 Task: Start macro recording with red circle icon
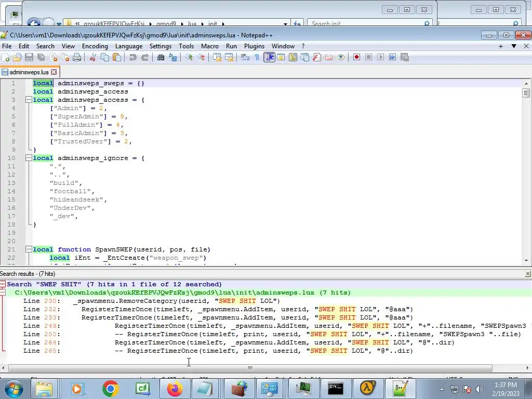pos(356,57)
